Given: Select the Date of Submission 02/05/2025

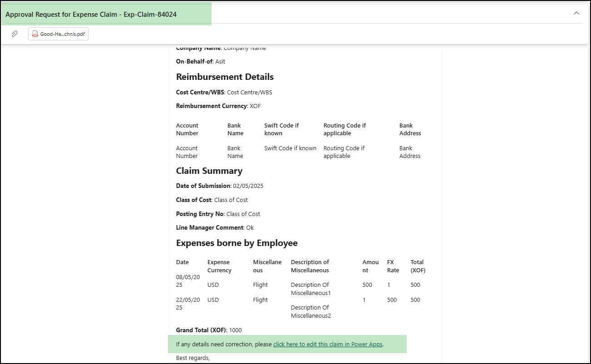Looking at the screenshot, I should tap(249, 186).
